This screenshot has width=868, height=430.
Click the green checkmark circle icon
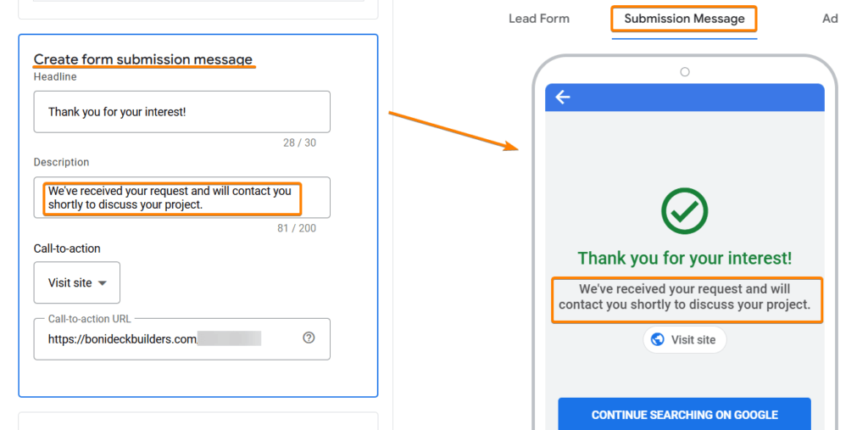[684, 210]
